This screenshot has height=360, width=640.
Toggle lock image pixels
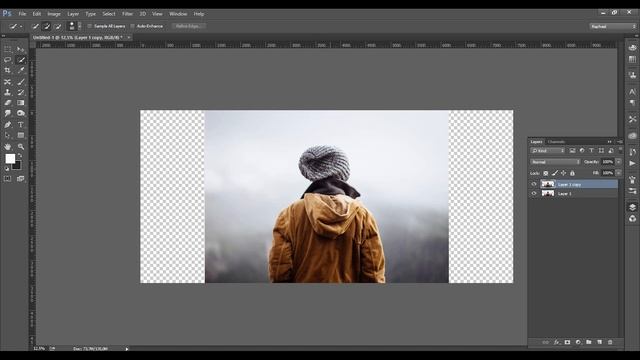click(555, 173)
